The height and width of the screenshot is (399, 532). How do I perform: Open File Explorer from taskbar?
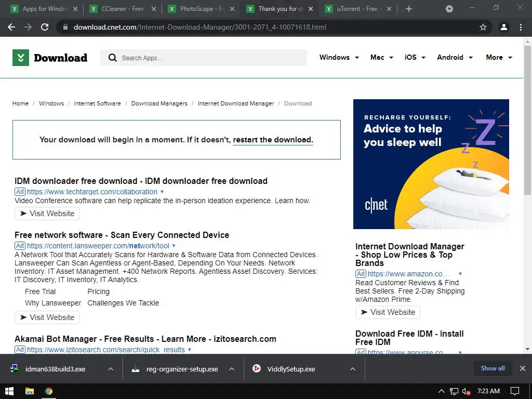(x=30, y=391)
